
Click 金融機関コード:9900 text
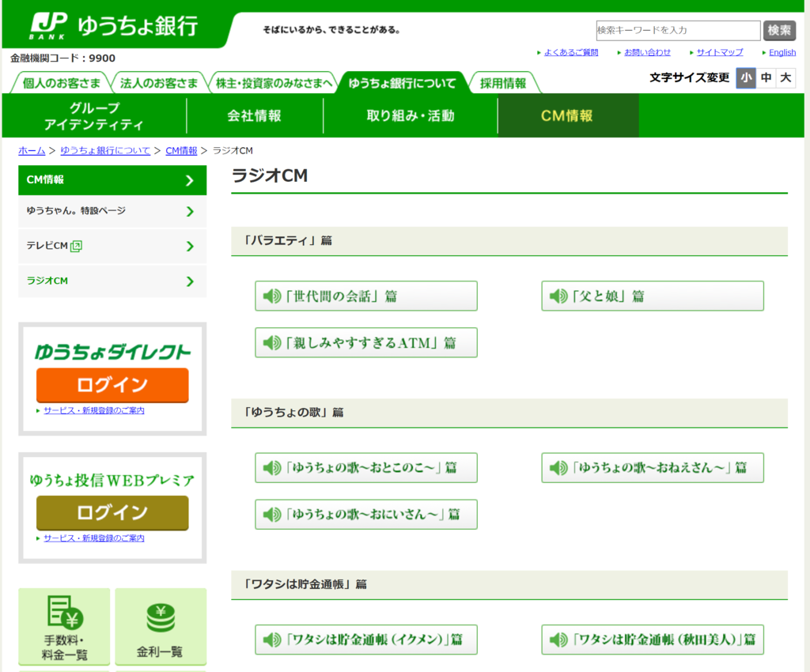click(62, 59)
